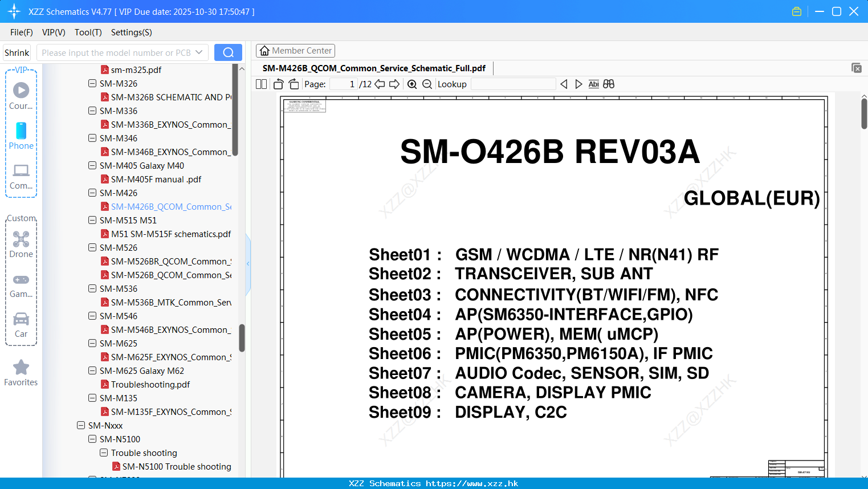The image size is (868, 489).
Task: Select the Drone category icon
Action: [x=21, y=239]
